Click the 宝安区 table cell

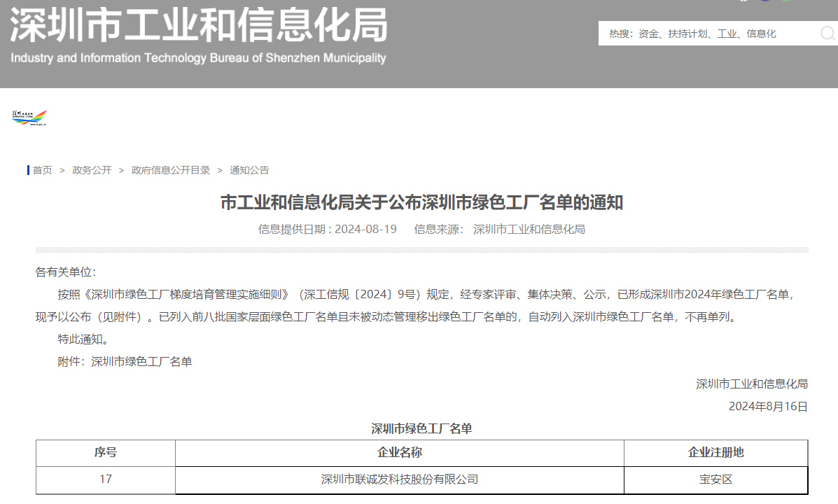(716, 480)
